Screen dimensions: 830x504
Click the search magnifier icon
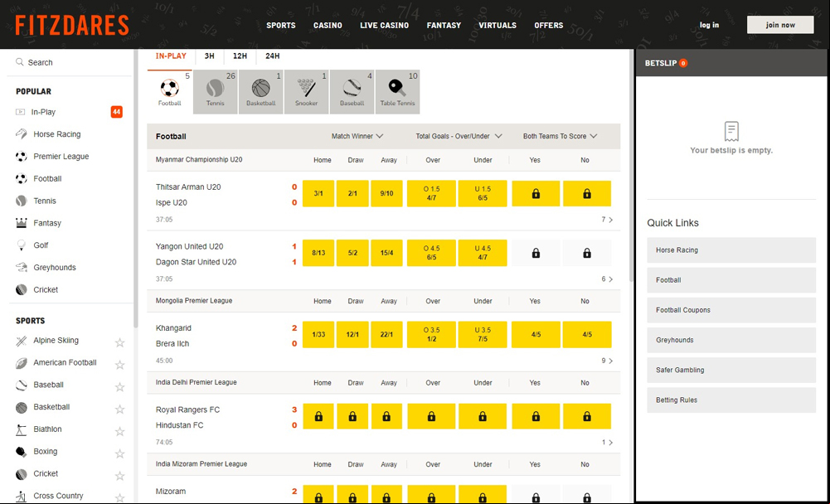pyautogui.click(x=20, y=62)
